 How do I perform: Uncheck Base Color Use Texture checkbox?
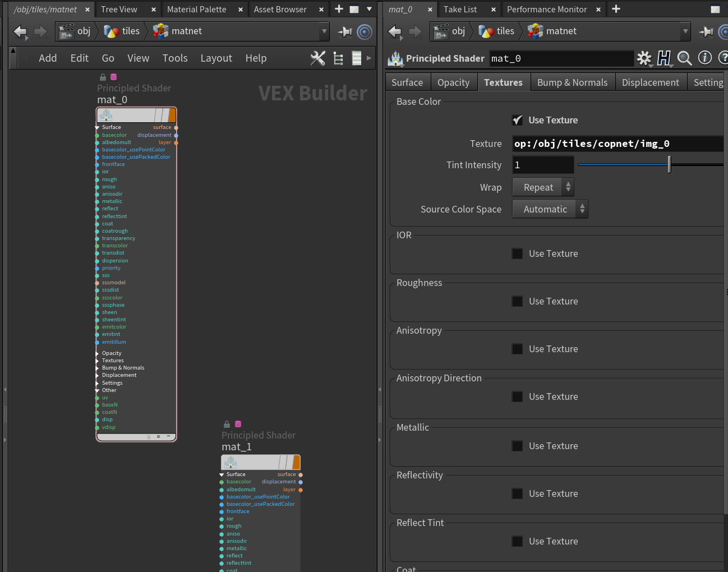(x=517, y=120)
